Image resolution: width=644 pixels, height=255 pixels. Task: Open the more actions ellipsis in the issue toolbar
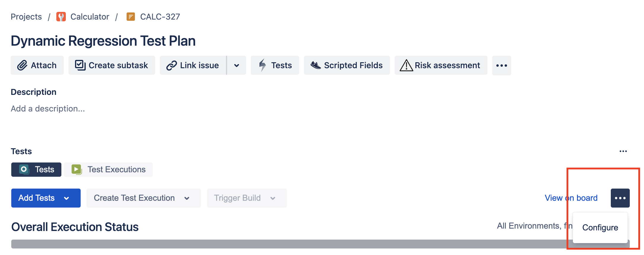coord(502,66)
